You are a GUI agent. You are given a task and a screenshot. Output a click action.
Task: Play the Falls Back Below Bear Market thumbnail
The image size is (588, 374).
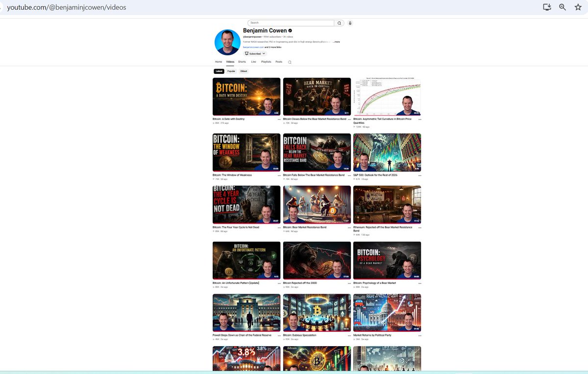pos(317,153)
